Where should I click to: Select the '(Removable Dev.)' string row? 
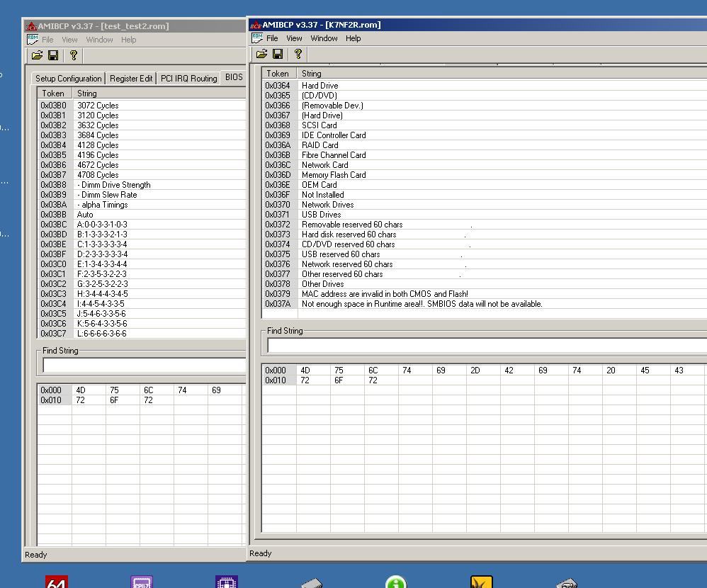click(x=485, y=106)
